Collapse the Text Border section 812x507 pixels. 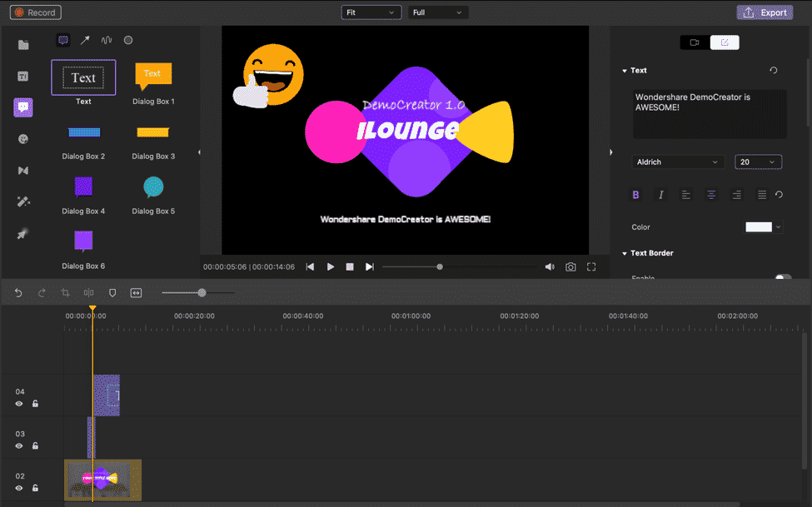[624, 253]
